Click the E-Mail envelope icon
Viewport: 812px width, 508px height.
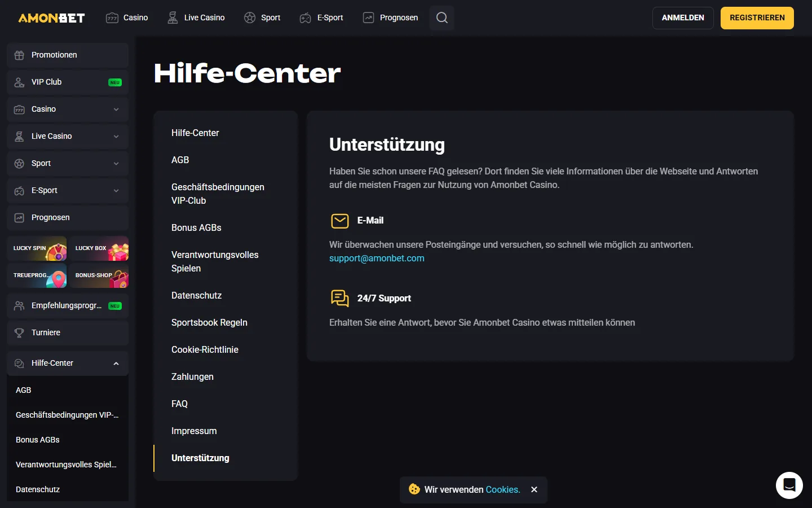340,221
